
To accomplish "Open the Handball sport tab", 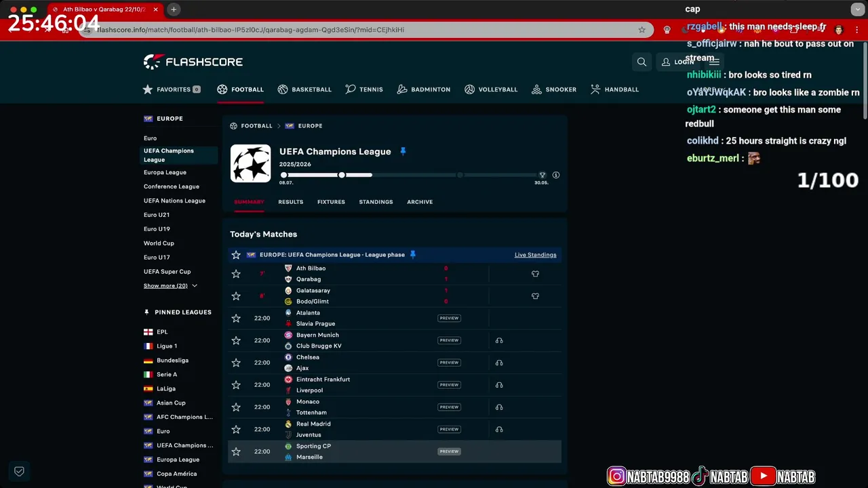I will 614,89.
